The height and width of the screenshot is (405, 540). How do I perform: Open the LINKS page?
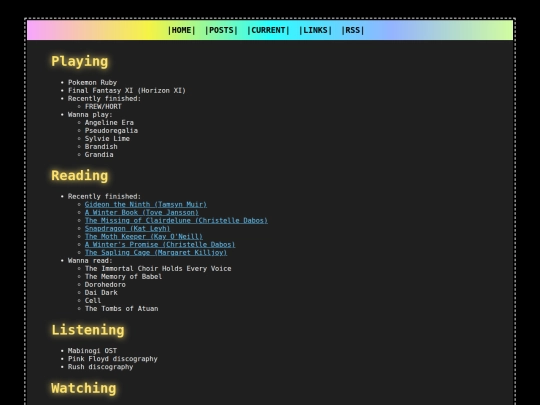[315, 30]
